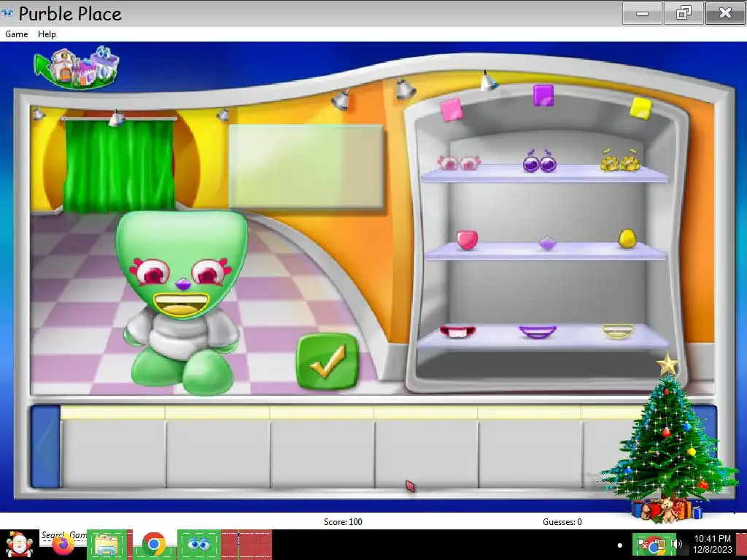Open File Explorer from the taskbar

(107, 545)
